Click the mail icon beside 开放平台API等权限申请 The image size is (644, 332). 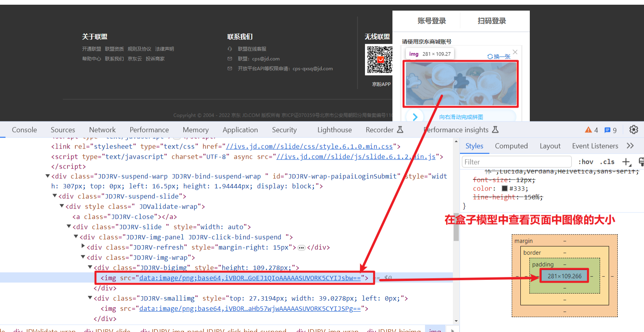[x=230, y=69]
